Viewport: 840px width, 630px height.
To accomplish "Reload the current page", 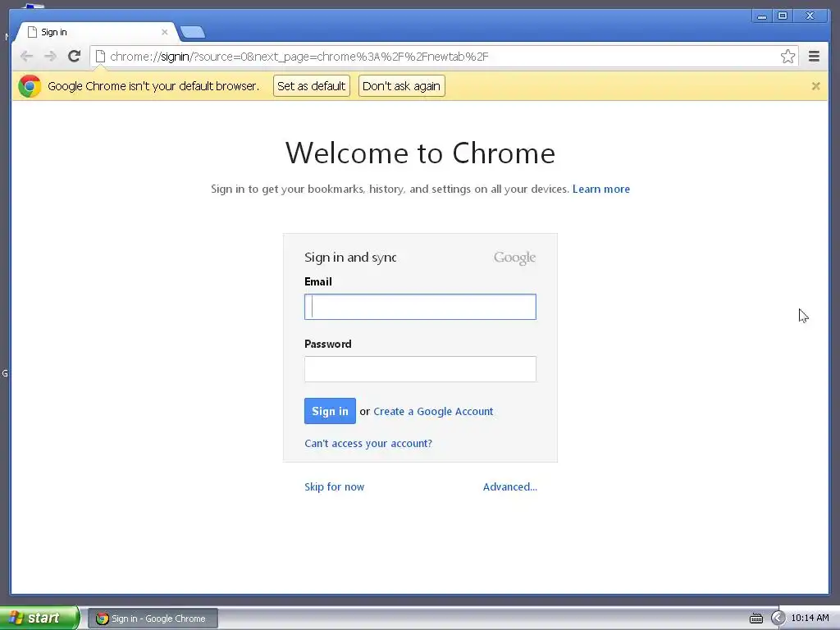I will pos(75,57).
